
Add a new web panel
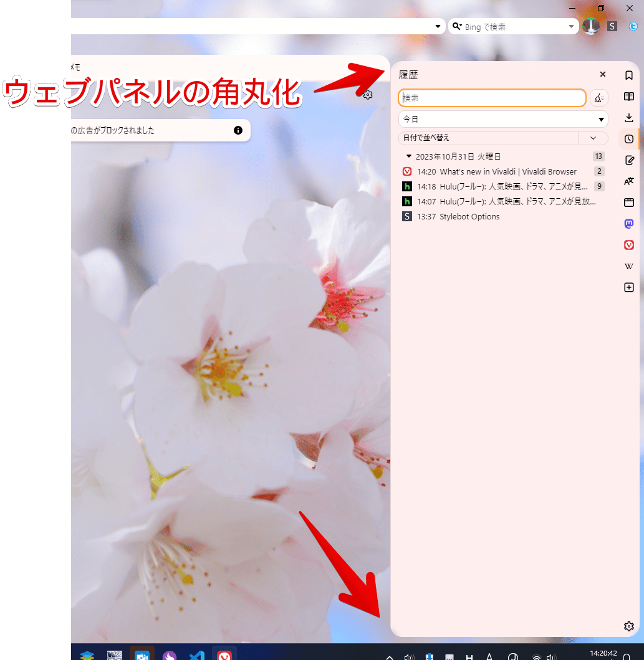(x=629, y=287)
